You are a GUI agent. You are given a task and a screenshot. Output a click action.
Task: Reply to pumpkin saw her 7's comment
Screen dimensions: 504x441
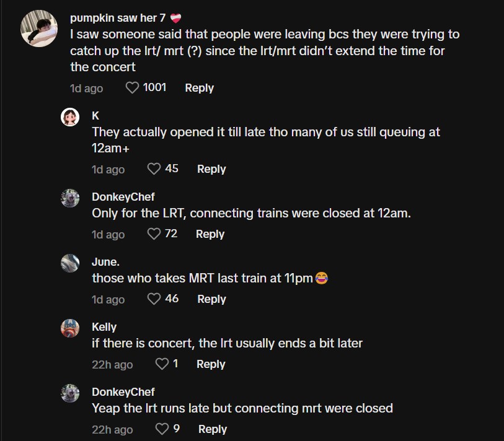tap(199, 88)
